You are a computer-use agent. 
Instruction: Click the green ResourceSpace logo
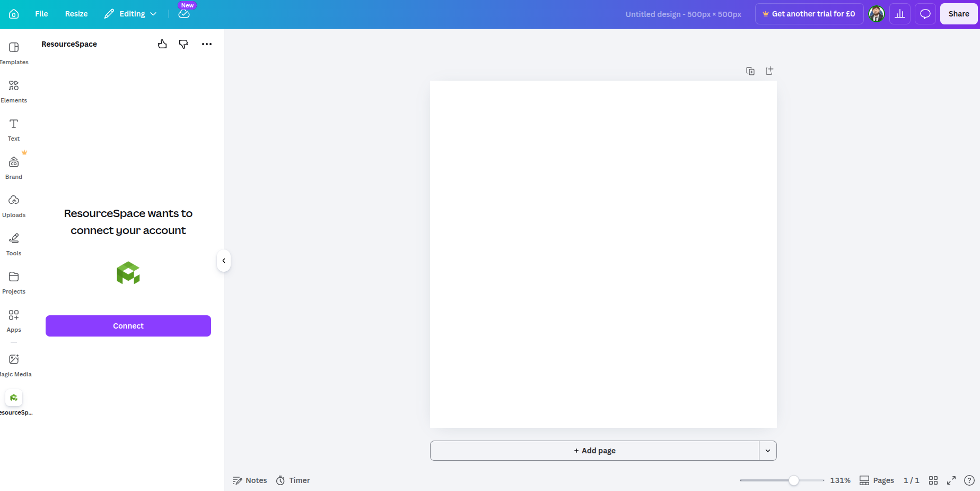pyautogui.click(x=128, y=273)
